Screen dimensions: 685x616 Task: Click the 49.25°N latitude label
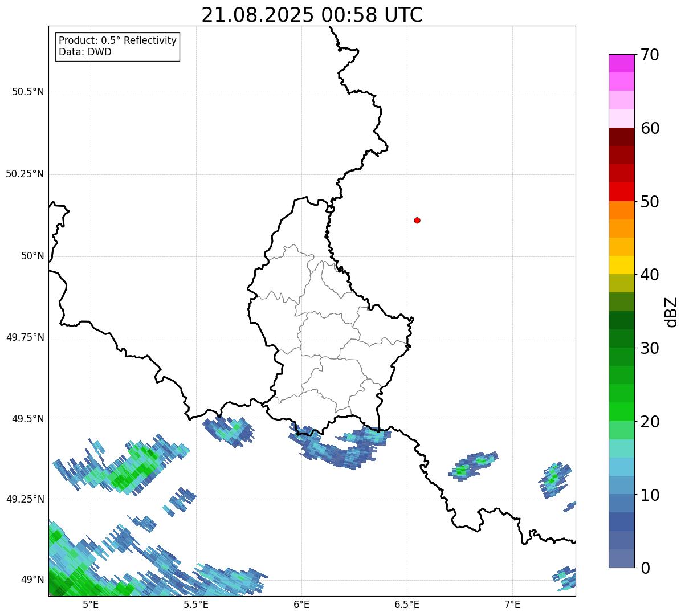pos(25,499)
